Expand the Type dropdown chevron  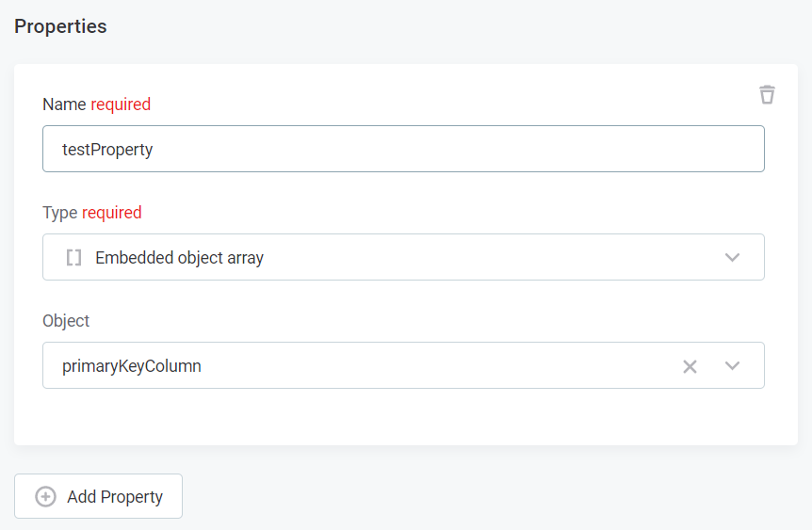coord(732,257)
